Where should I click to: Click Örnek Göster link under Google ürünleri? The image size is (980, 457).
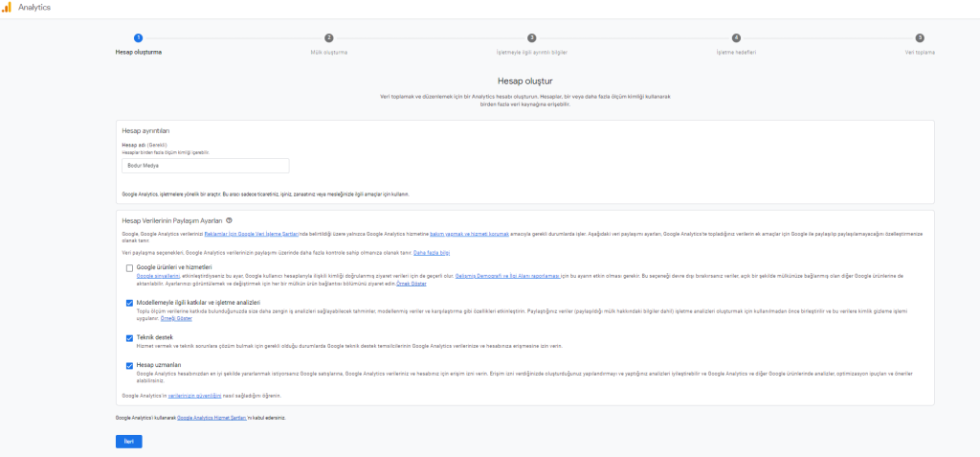coord(412,284)
